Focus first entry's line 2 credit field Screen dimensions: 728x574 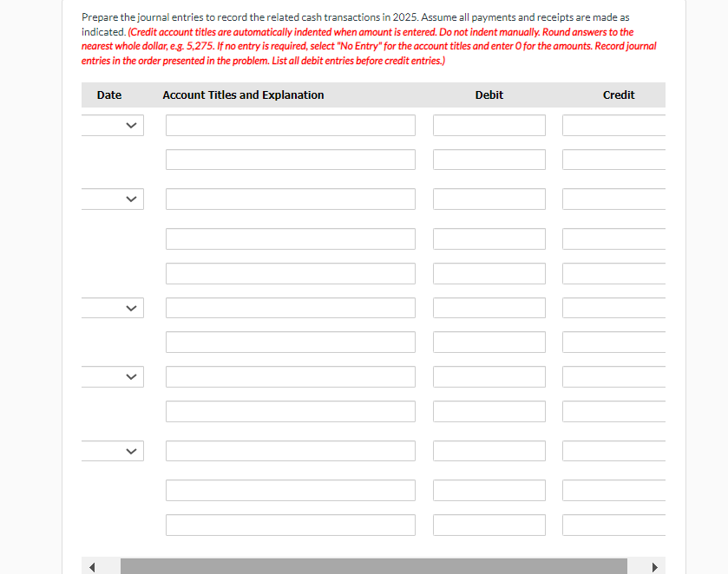tap(613, 160)
